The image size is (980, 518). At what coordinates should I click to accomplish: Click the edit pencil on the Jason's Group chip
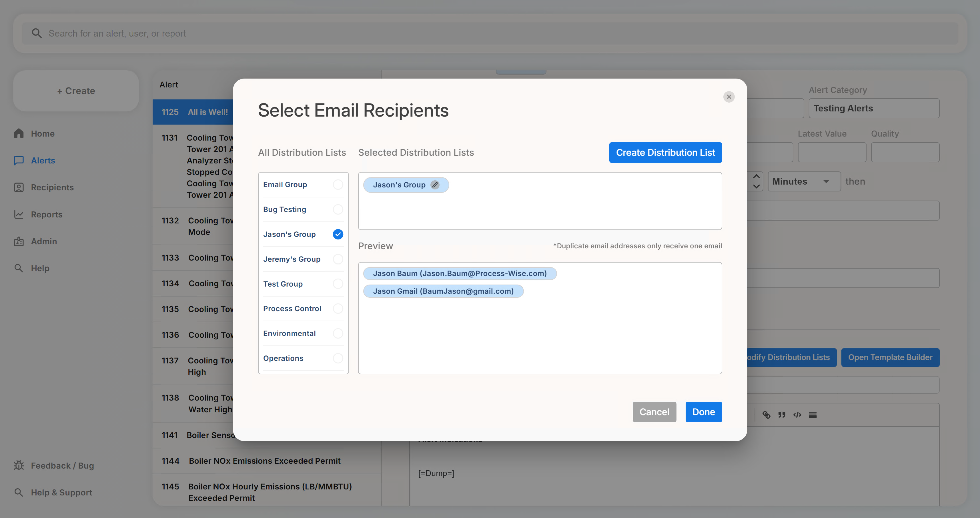[435, 185]
